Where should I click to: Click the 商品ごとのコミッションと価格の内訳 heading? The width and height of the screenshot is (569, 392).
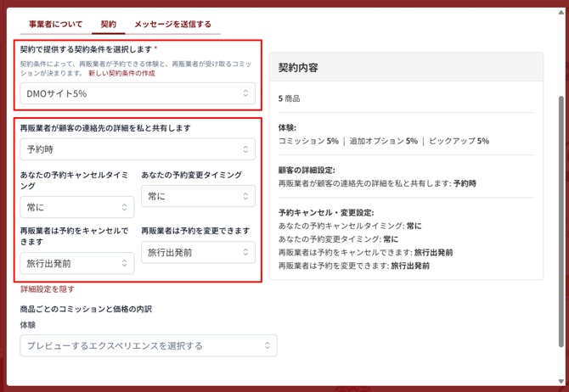click(x=86, y=309)
